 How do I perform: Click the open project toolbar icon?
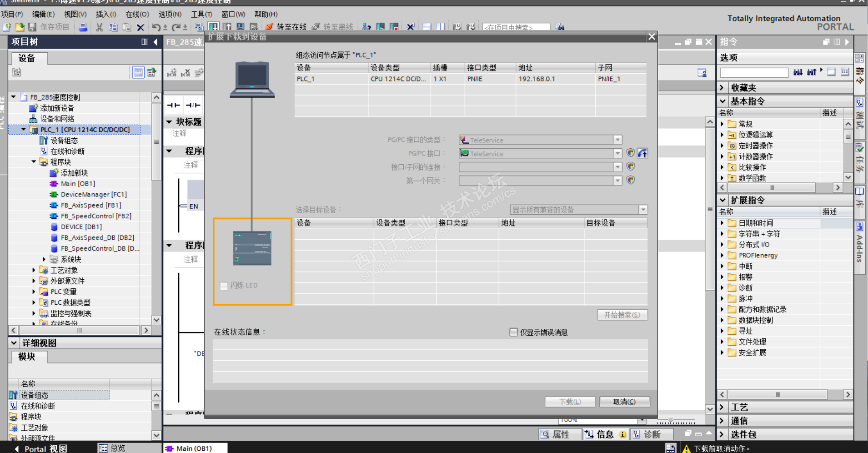point(20,27)
